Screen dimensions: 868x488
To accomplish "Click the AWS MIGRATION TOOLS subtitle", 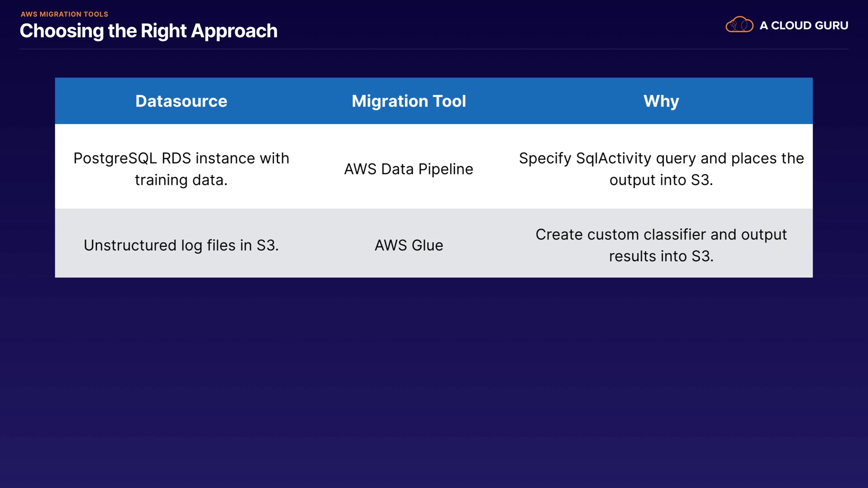I will coord(64,14).
